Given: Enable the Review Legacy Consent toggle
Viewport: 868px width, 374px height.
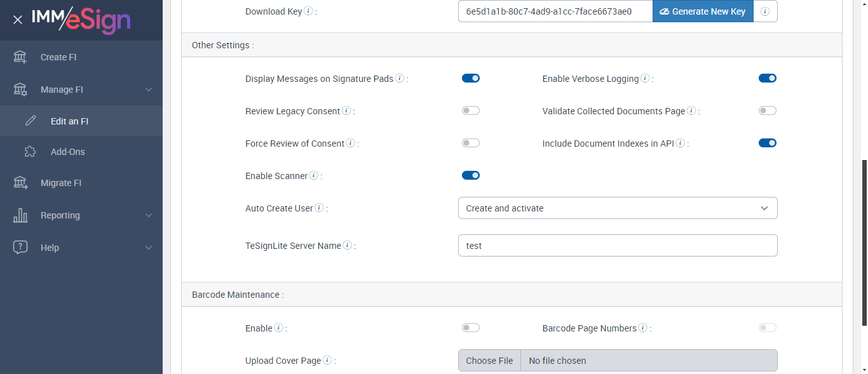Looking at the screenshot, I should pos(471,110).
